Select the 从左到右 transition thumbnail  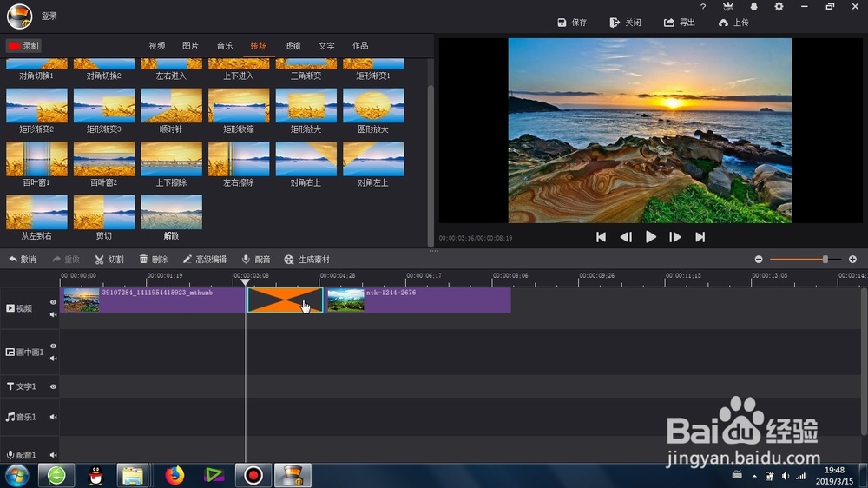pos(36,212)
